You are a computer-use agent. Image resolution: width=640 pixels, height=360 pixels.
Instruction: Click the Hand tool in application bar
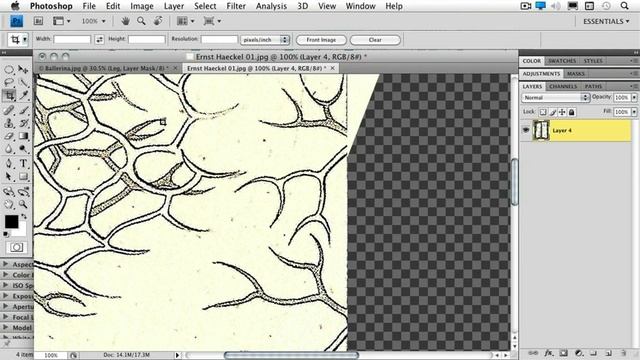125,21
